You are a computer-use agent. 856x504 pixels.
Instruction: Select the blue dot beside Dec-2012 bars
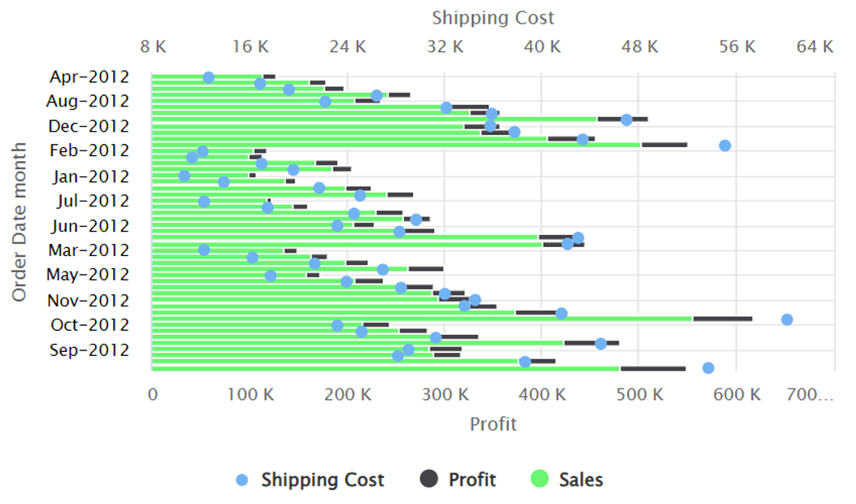point(625,119)
